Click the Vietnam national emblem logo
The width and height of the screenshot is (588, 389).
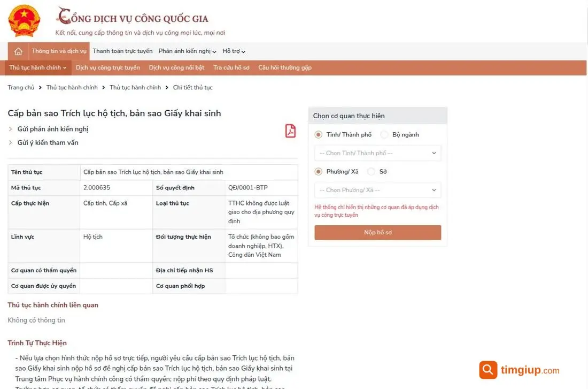coord(24,21)
